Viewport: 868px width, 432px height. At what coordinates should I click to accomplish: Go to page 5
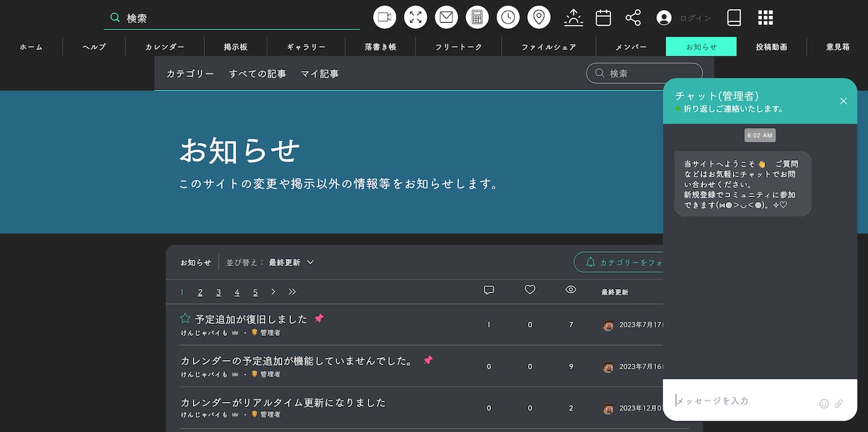coord(255,292)
